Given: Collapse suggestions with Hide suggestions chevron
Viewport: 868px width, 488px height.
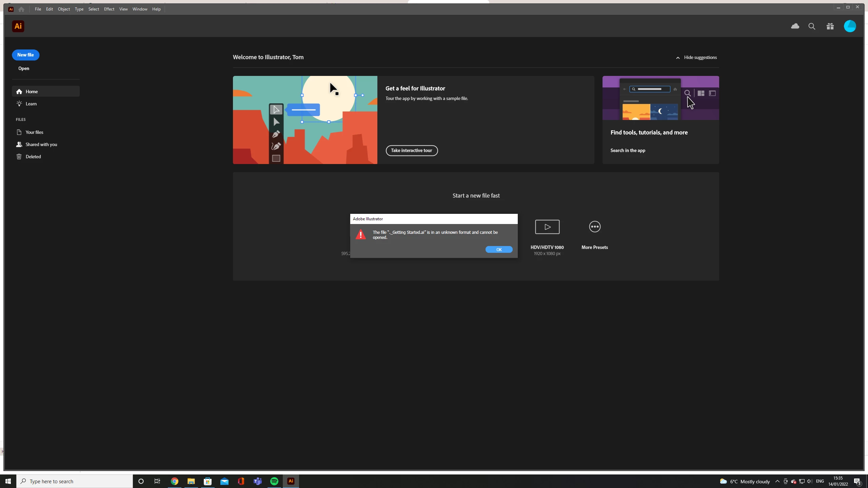Looking at the screenshot, I should (x=678, y=58).
